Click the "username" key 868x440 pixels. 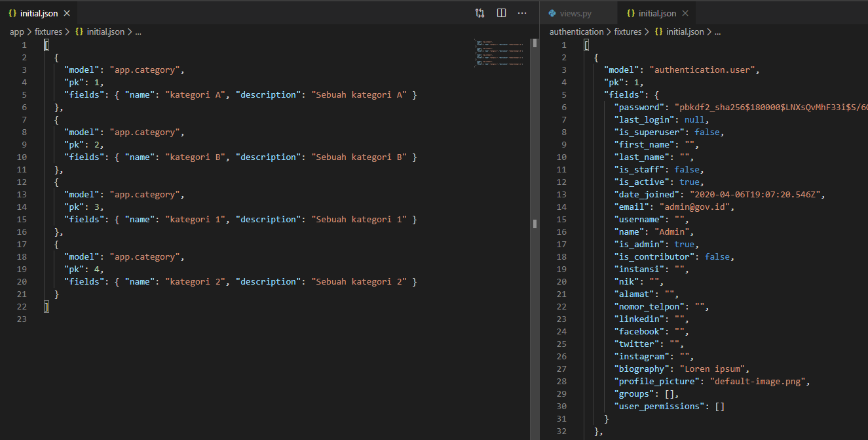[639, 220]
